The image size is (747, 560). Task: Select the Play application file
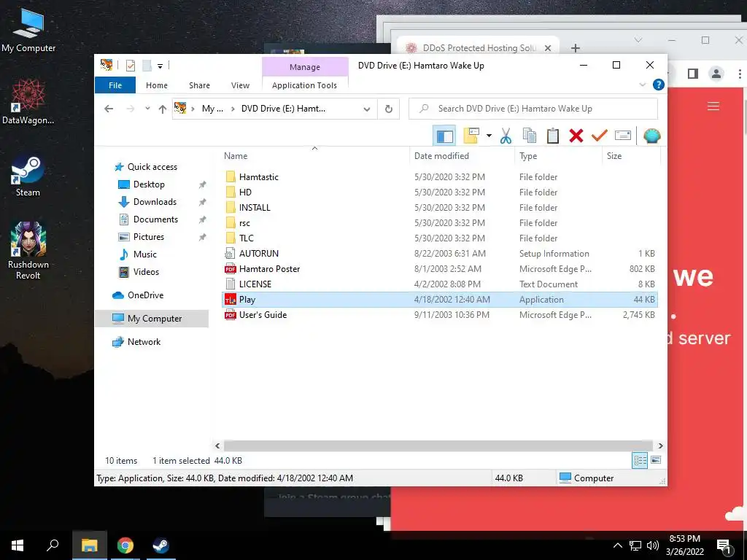[x=440, y=300]
